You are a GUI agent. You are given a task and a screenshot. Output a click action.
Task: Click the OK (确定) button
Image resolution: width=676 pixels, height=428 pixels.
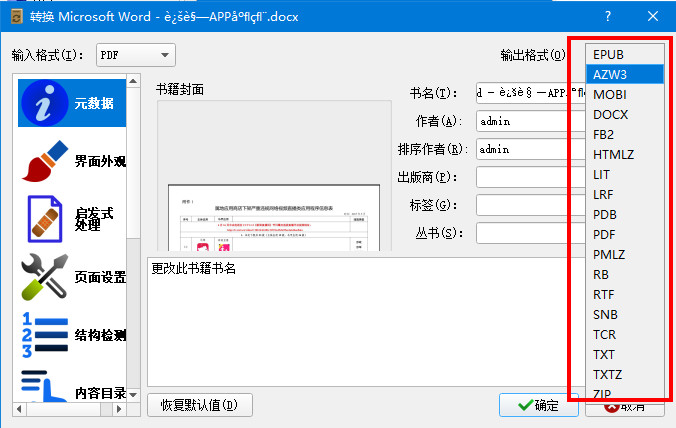(538, 405)
